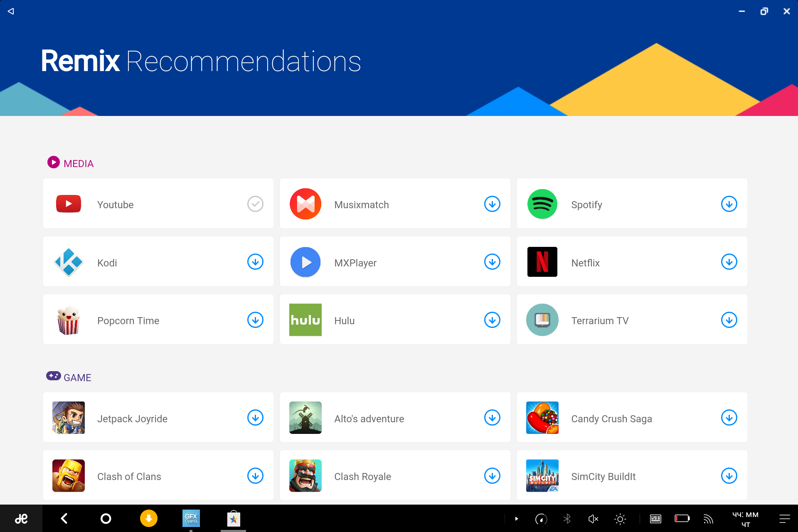Open the notification panel lines icon
Image resolution: width=798 pixels, height=532 pixels.
click(x=785, y=519)
